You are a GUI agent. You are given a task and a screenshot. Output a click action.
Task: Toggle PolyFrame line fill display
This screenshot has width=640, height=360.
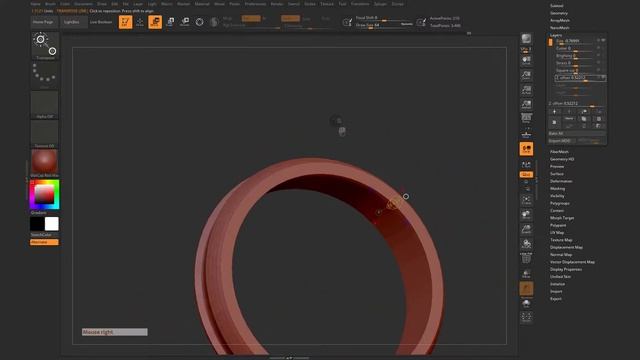526,259
